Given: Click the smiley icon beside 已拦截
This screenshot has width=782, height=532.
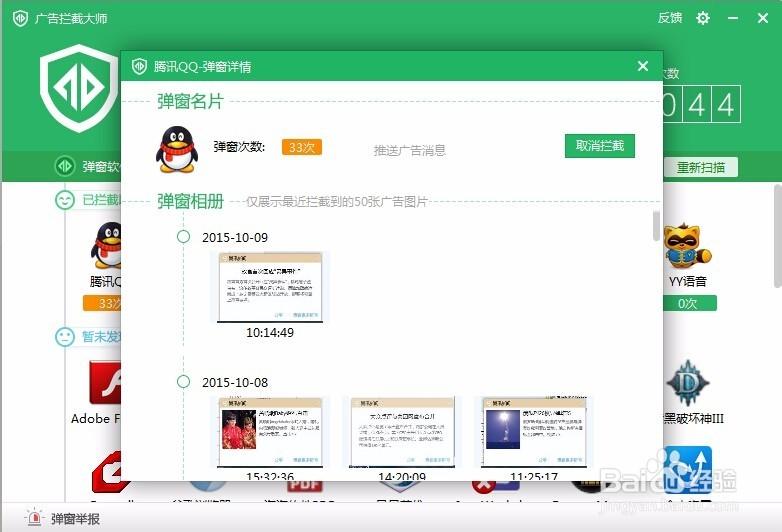Looking at the screenshot, I should pyautogui.click(x=65, y=200).
